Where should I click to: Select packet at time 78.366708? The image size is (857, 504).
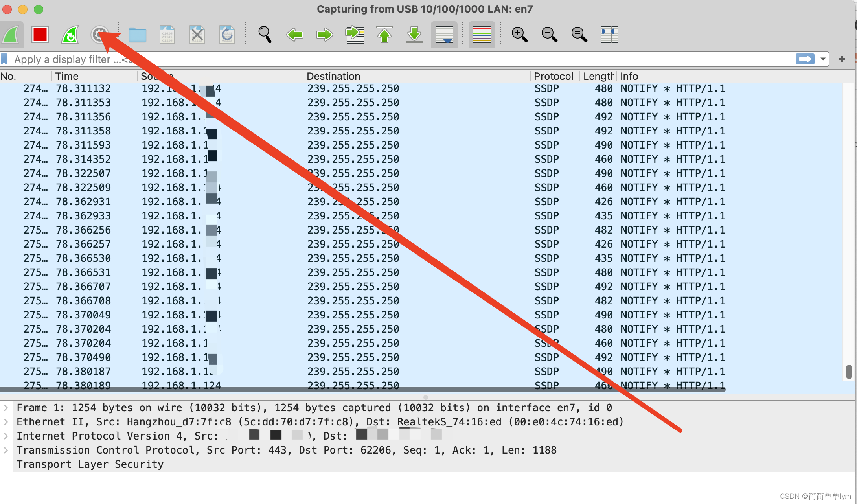pos(421,301)
